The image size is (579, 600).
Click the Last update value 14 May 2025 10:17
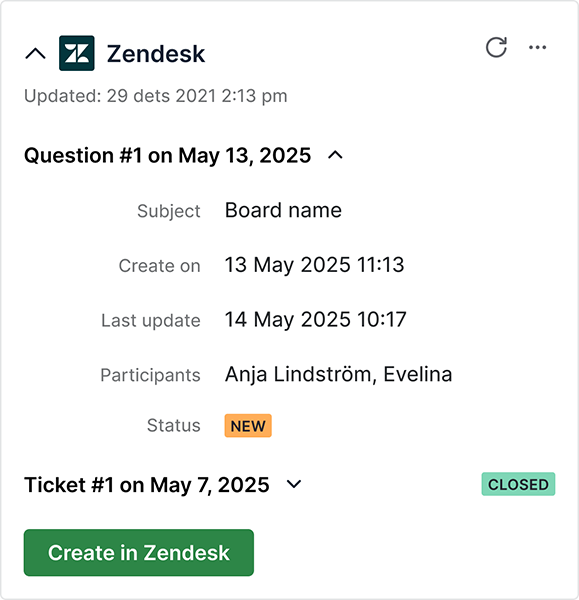point(315,320)
